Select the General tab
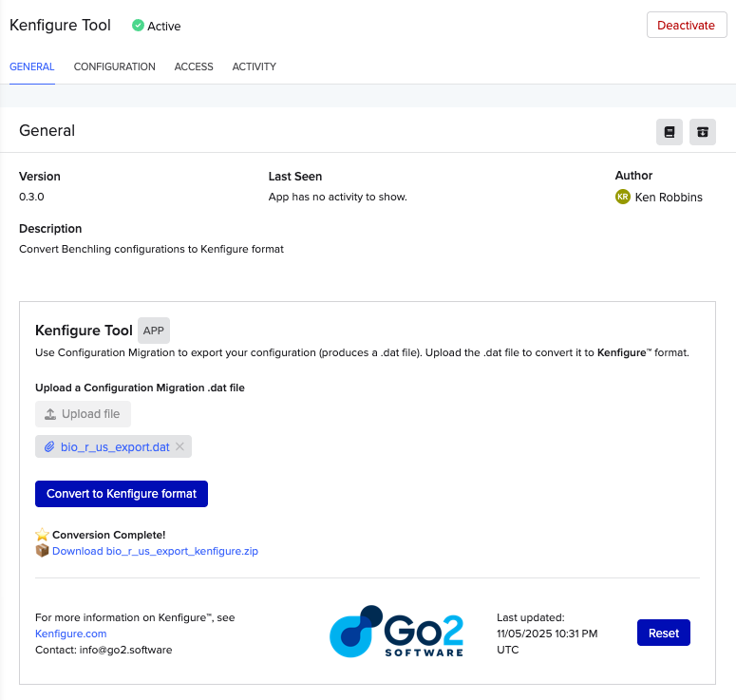736x700 pixels. [x=31, y=67]
